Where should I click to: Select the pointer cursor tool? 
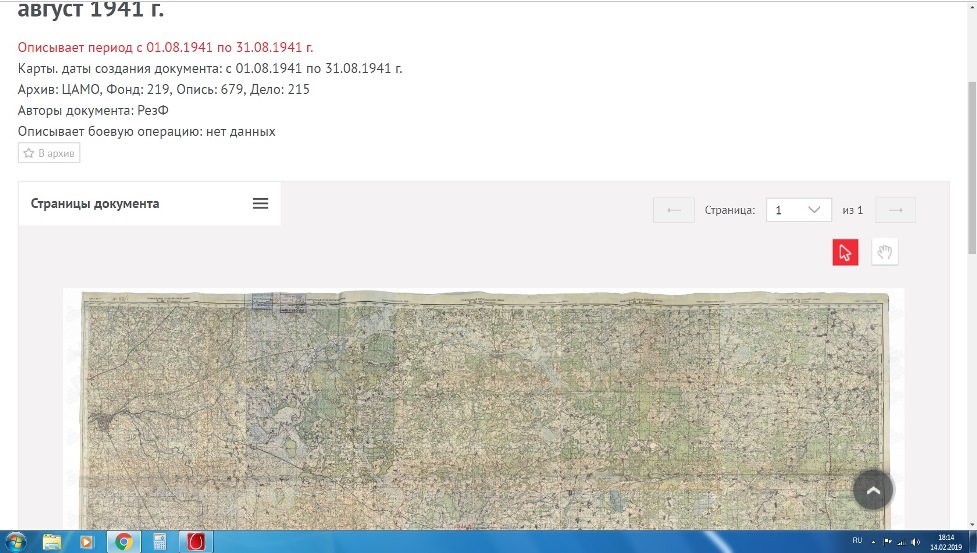click(845, 252)
